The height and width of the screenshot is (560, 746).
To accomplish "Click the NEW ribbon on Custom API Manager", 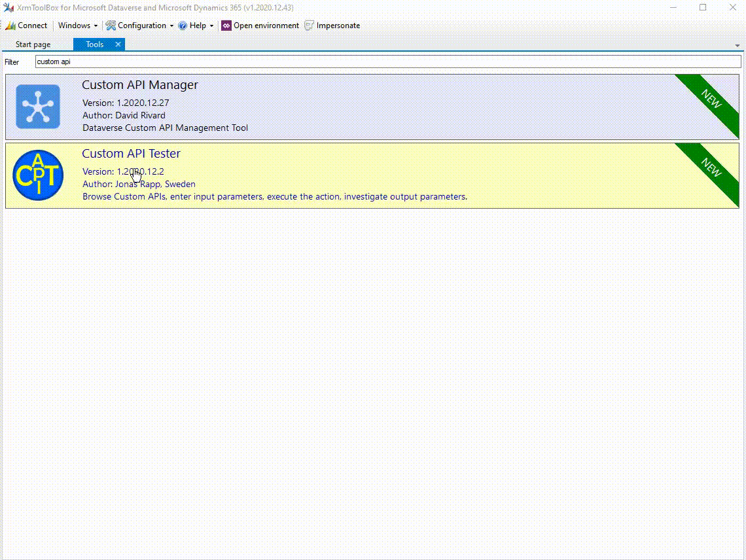I will 711,99.
